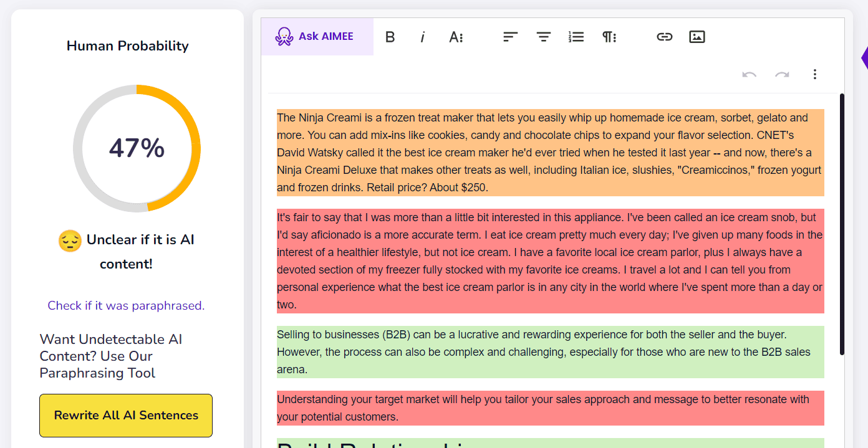
Task: Click the red paragraph starting "It's fair to say"
Action: (550, 261)
